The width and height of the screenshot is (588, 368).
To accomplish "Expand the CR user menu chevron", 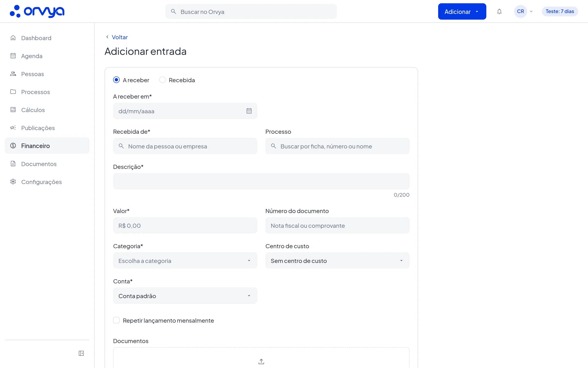I will point(531,11).
